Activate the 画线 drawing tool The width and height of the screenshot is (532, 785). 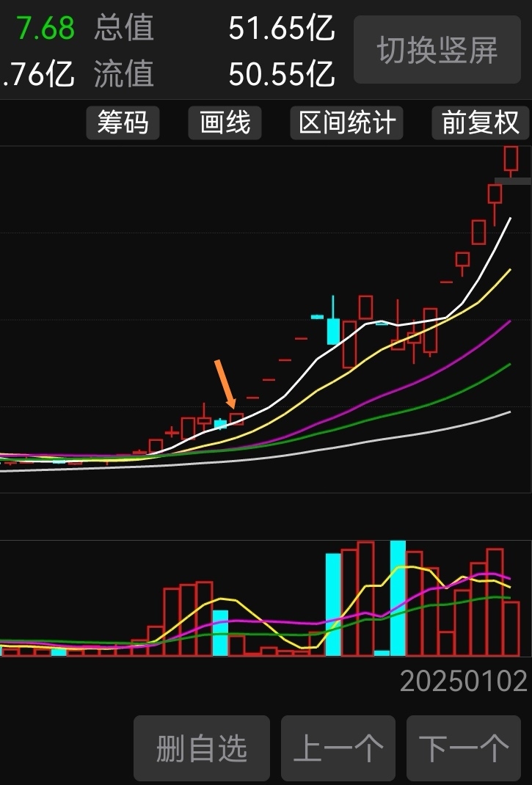(225, 123)
